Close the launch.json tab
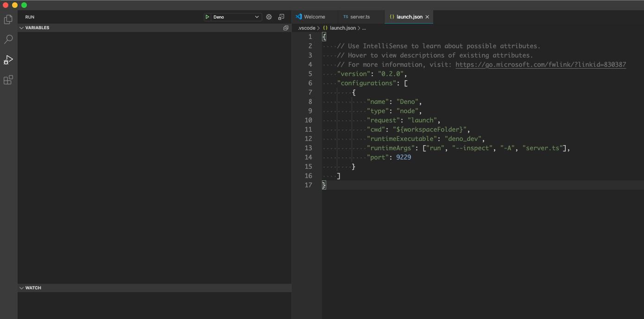 point(427,17)
